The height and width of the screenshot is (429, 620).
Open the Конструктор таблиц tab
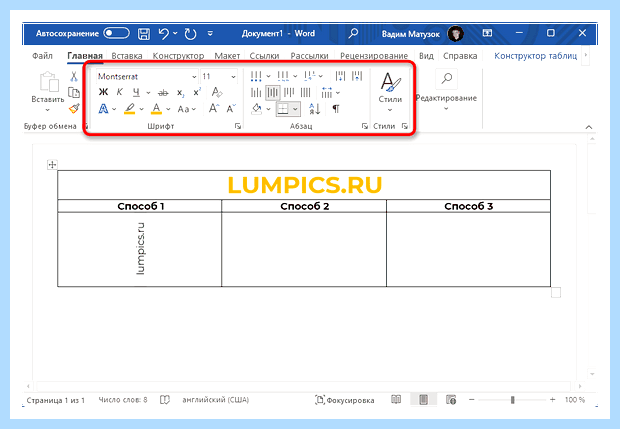pyautogui.click(x=535, y=56)
